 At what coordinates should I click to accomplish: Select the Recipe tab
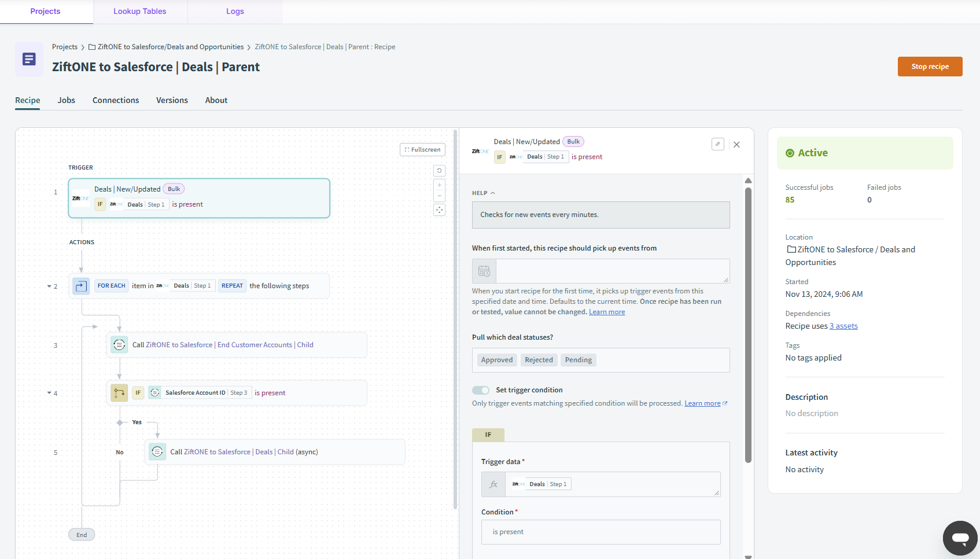(x=28, y=101)
